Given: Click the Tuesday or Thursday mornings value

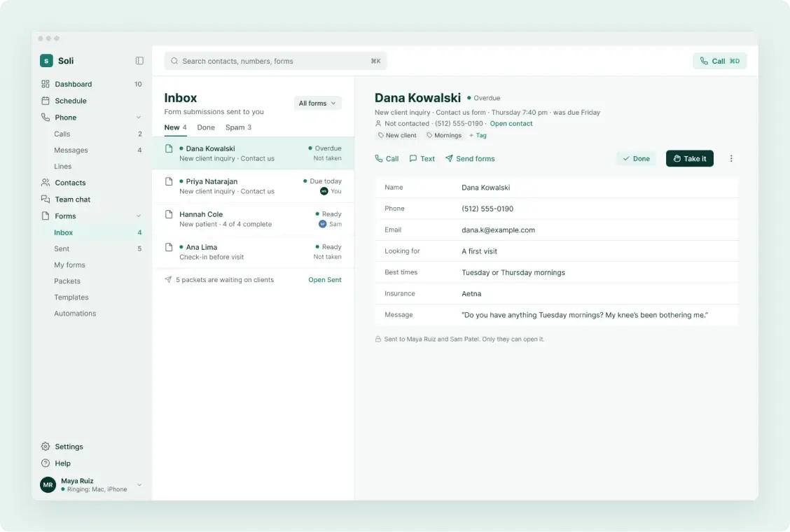Looking at the screenshot, I should click(513, 272).
